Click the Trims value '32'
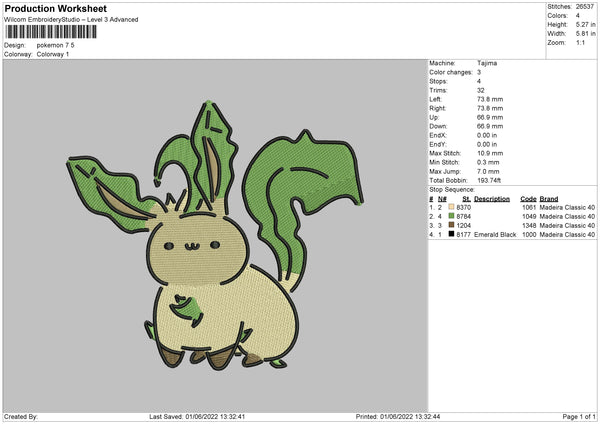600x424 pixels. click(x=481, y=90)
